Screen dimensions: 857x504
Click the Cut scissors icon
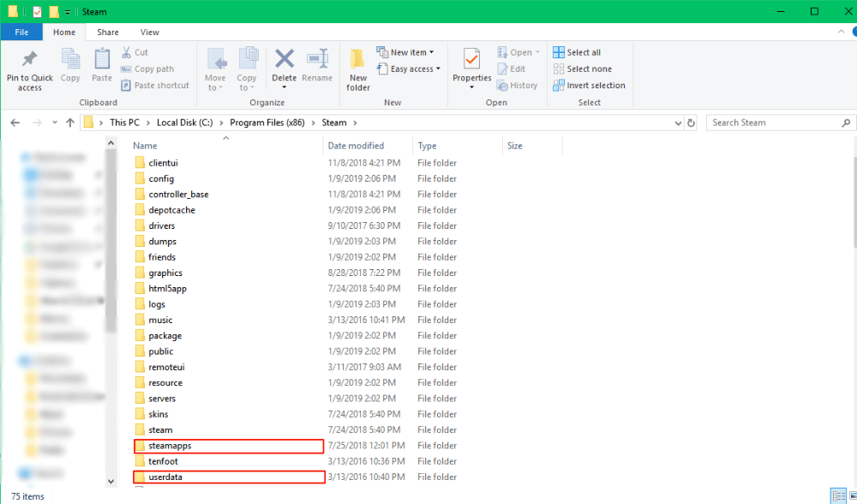coord(127,52)
